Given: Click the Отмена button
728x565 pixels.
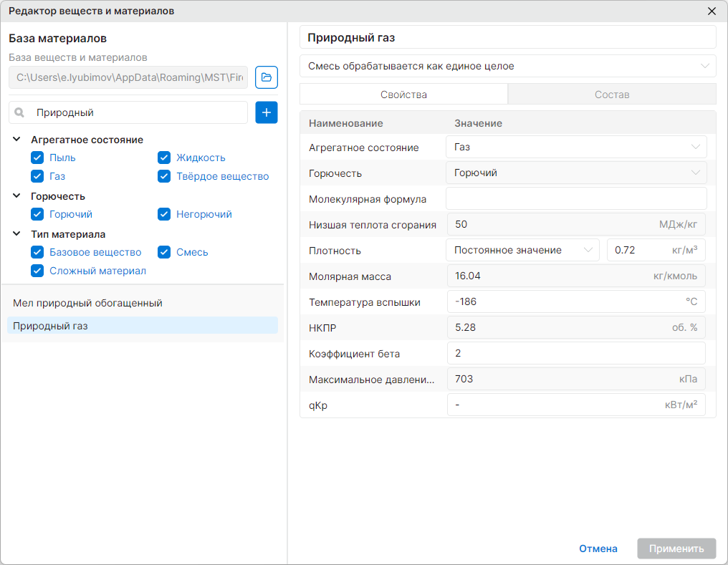Looking at the screenshot, I should coord(598,549).
